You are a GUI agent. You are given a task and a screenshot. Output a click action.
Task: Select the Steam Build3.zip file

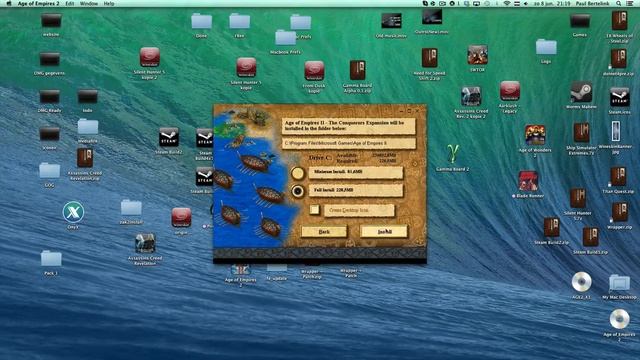coord(590,237)
